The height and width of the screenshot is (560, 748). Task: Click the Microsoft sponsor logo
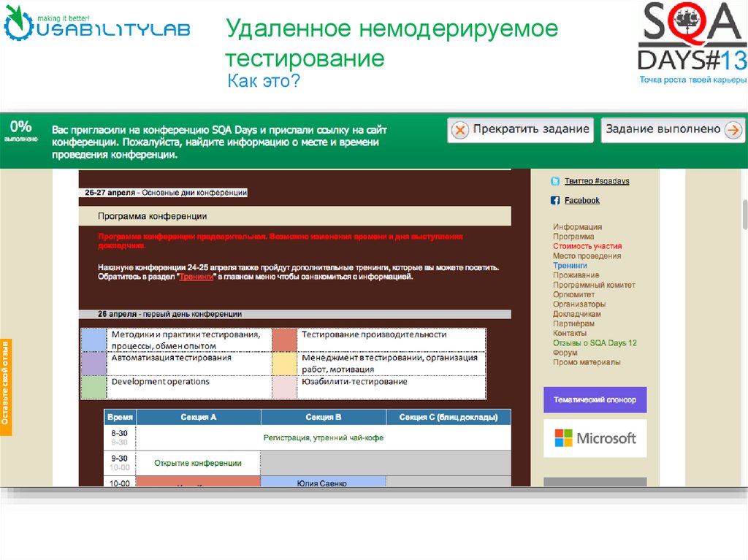pyautogui.click(x=595, y=438)
